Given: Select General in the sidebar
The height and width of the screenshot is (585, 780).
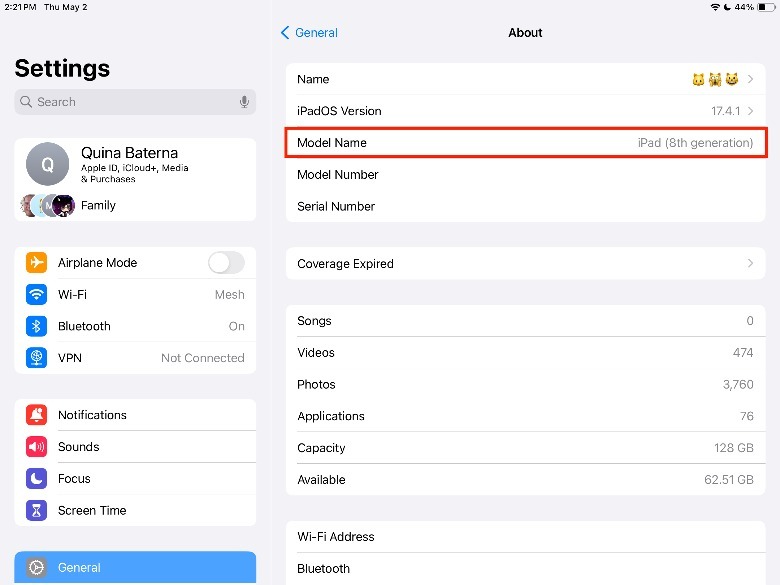Looking at the screenshot, I should click(x=135, y=567).
